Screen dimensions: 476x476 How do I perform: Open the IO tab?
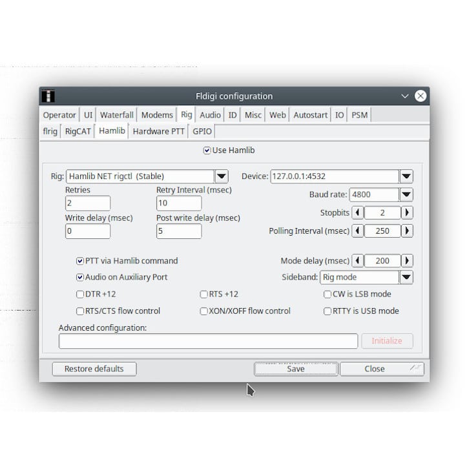click(339, 115)
